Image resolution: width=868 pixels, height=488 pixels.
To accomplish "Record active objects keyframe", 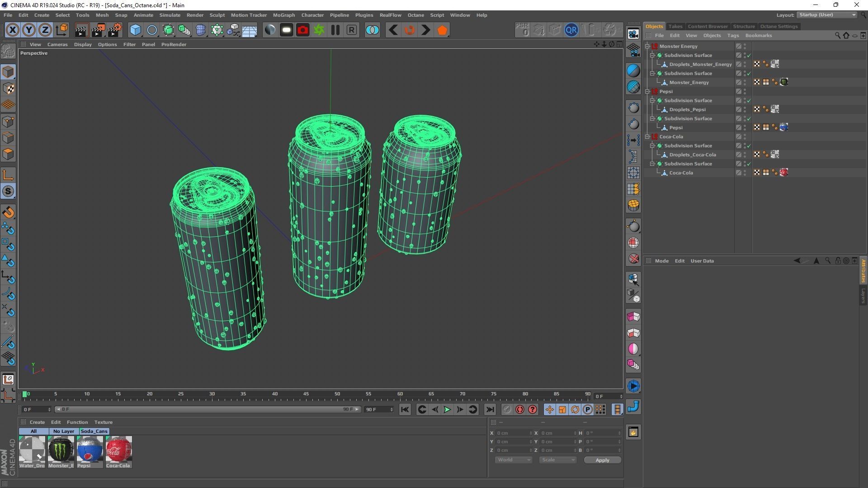I will pos(507,410).
